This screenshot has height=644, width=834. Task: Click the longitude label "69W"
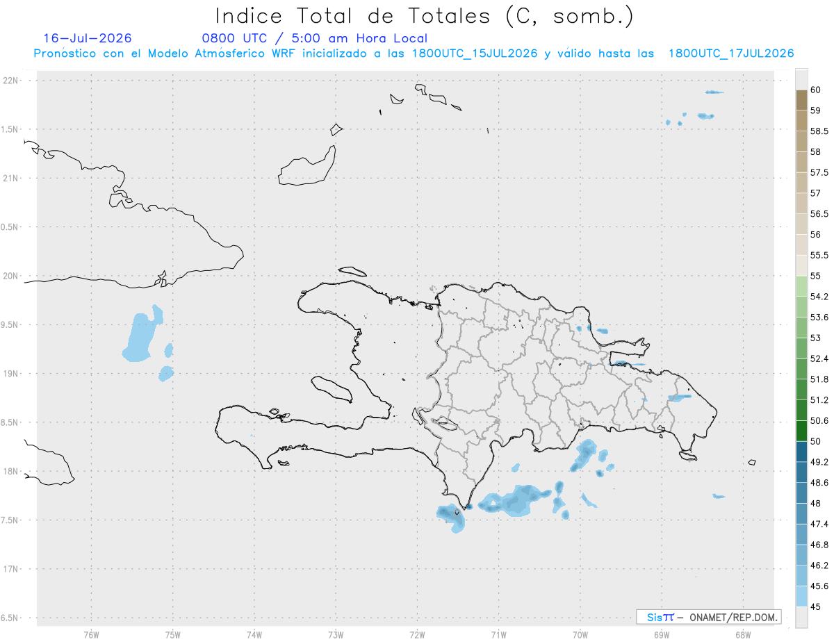tap(662, 634)
